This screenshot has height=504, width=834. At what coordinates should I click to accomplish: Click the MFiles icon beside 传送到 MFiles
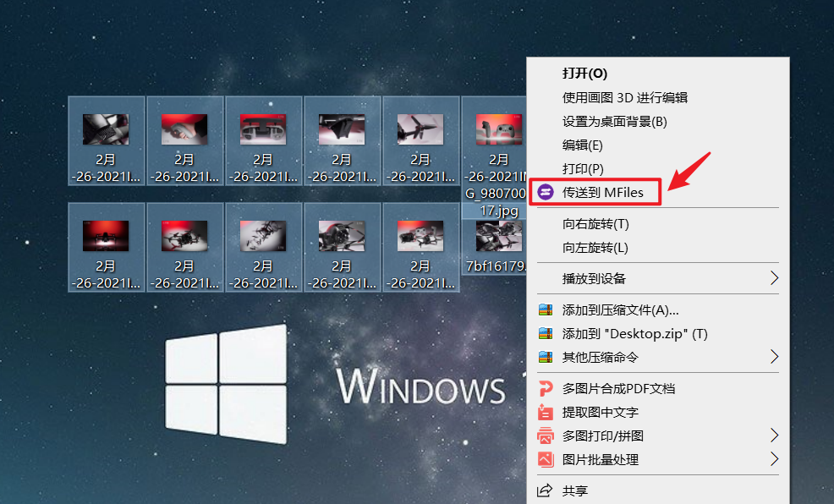point(546,192)
